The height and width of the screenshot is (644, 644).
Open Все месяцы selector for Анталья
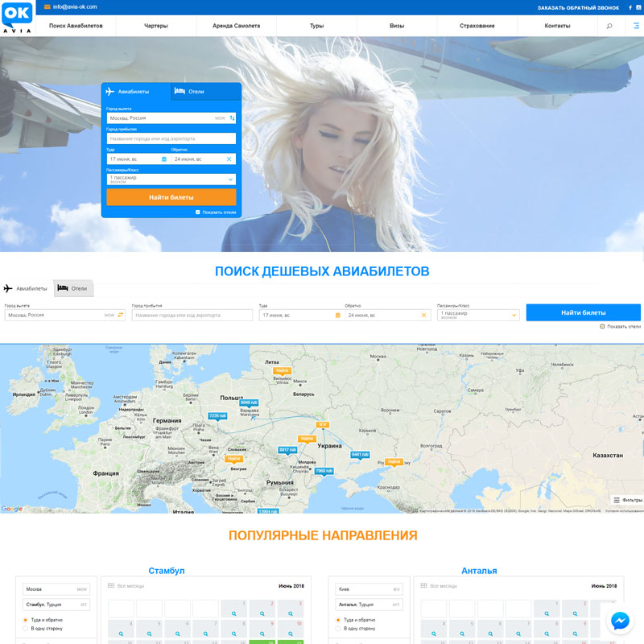439,586
